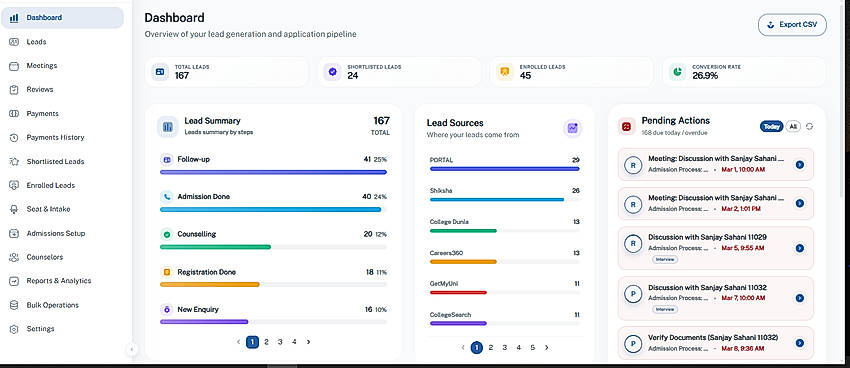This screenshot has width=850, height=368.
Task: Refresh the Pending Actions list
Action: click(x=809, y=126)
